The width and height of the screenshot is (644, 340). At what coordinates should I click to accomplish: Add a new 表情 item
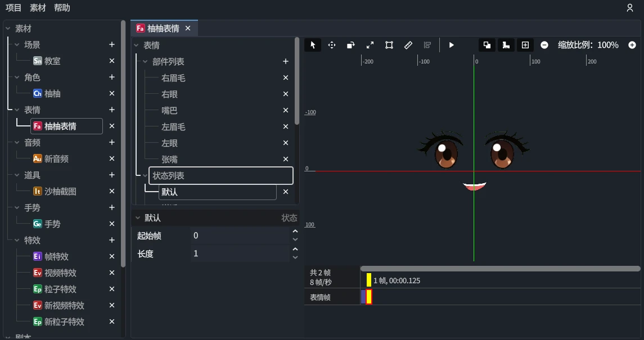pos(112,110)
